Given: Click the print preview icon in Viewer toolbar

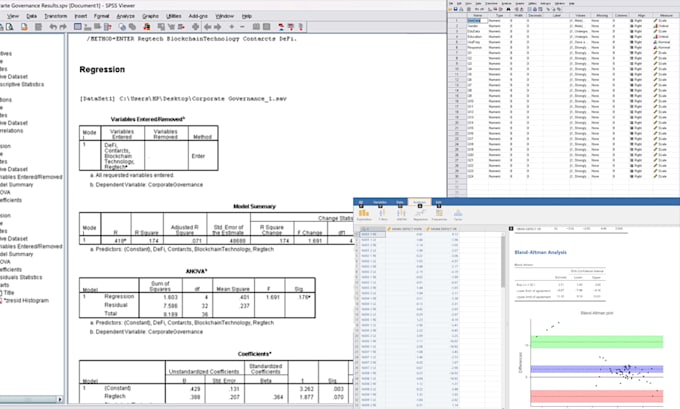Looking at the screenshot, I should (x=10, y=27).
